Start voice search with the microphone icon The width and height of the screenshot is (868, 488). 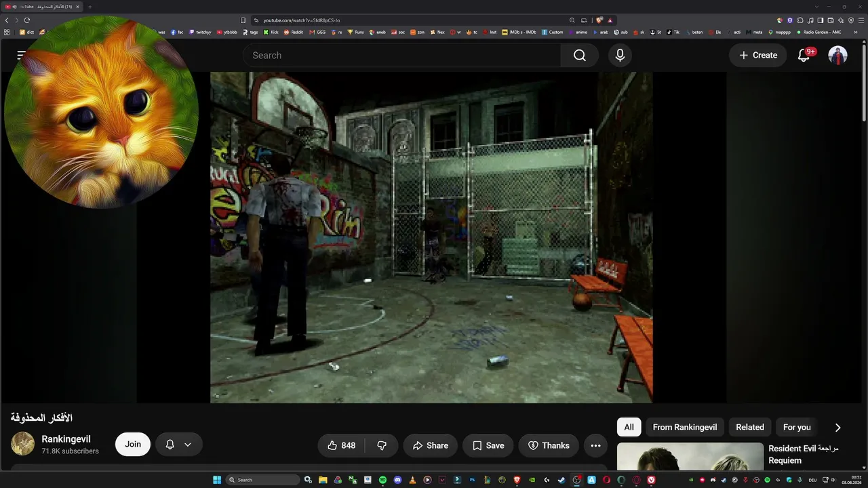[620, 56]
